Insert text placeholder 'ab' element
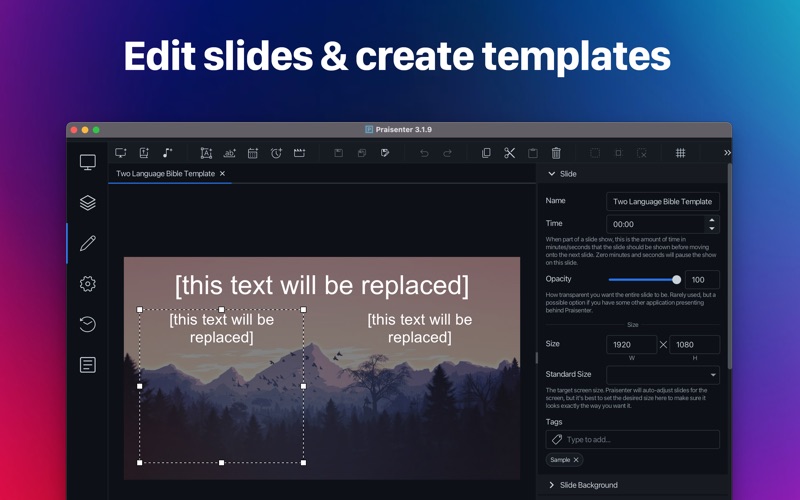Screen dimensions: 800x500 point(230,153)
